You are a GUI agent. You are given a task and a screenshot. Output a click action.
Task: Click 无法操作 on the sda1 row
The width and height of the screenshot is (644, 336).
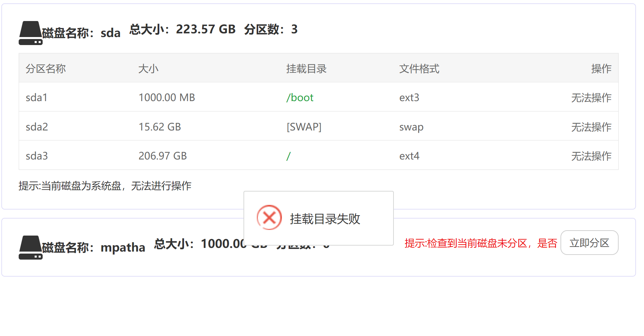tap(591, 97)
